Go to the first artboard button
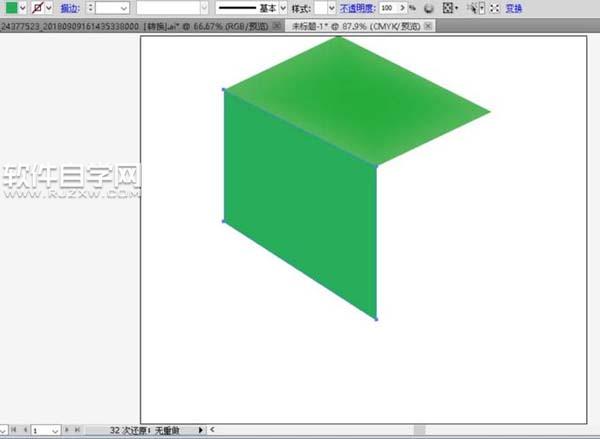Screen dimensions: 600x439 tap(12, 429)
